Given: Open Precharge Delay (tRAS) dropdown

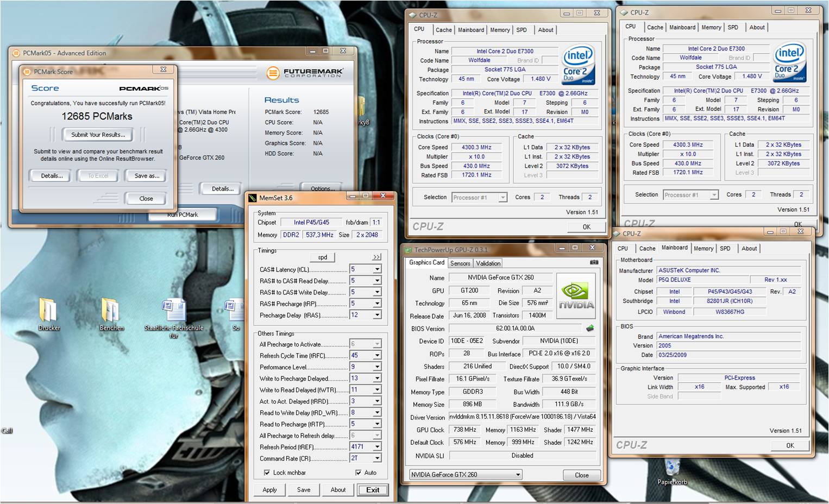Looking at the screenshot, I should click(x=377, y=315).
